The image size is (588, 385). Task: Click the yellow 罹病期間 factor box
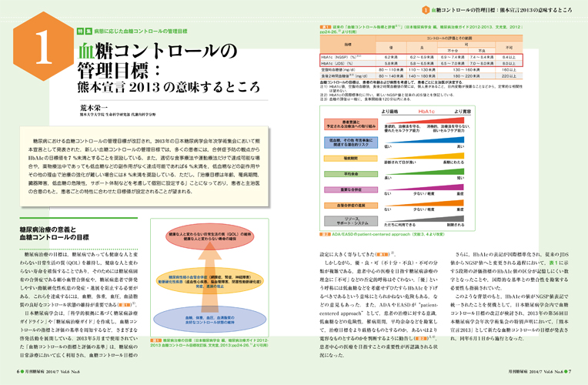point(351,159)
